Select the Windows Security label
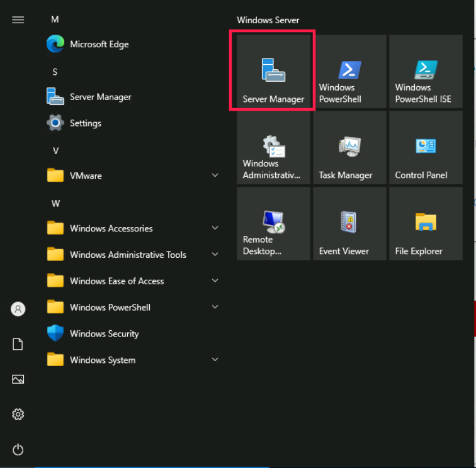This screenshot has height=468, width=476. click(x=104, y=333)
